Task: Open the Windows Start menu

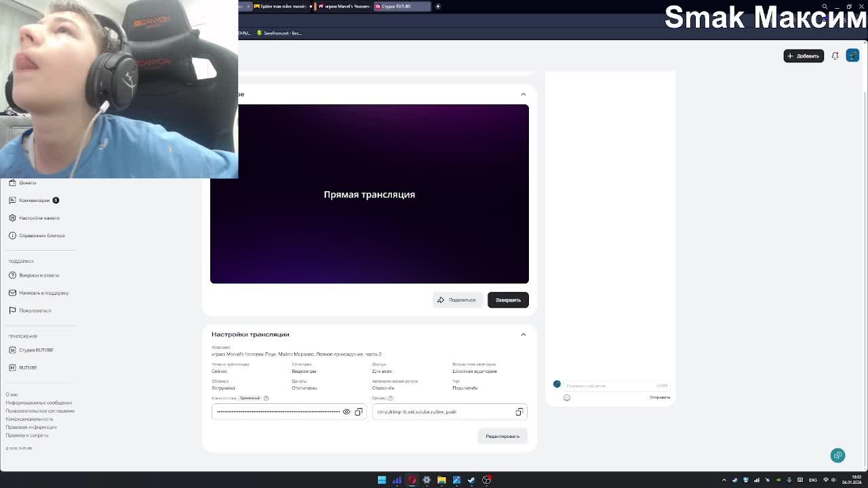Action: click(382, 480)
